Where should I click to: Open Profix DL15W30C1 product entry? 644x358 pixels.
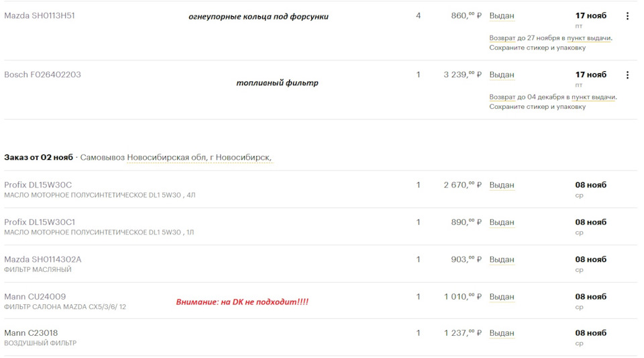click(x=40, y=222)
